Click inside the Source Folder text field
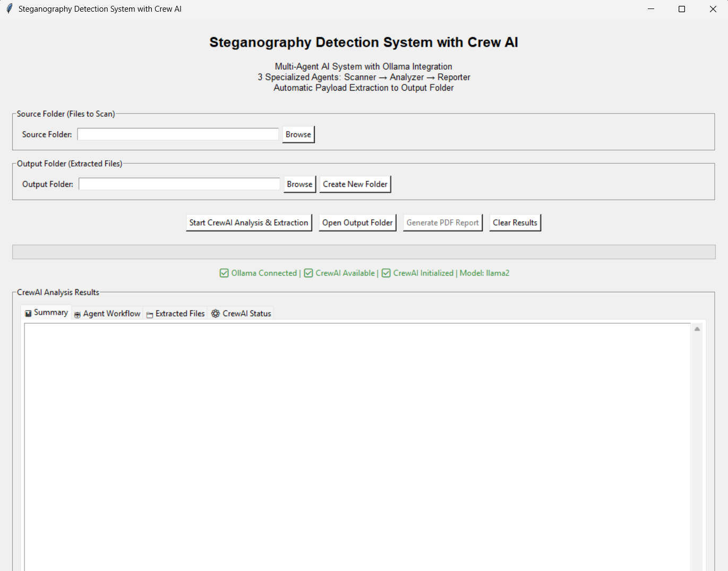728x571 pixels. click(178, 135)
